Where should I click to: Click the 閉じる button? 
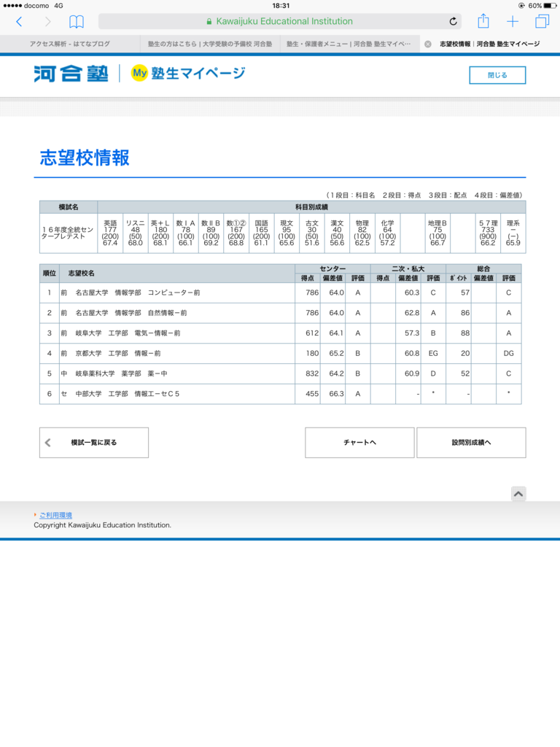497,75
